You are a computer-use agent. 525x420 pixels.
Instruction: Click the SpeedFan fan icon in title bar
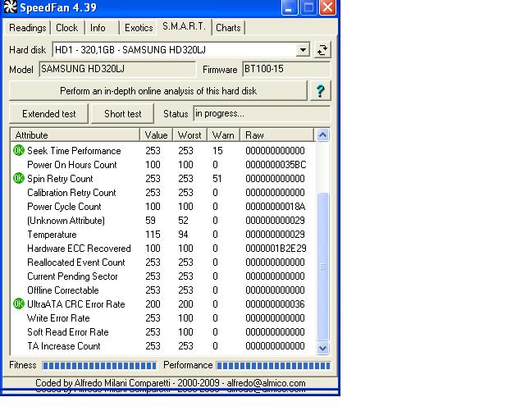(11, 7)
